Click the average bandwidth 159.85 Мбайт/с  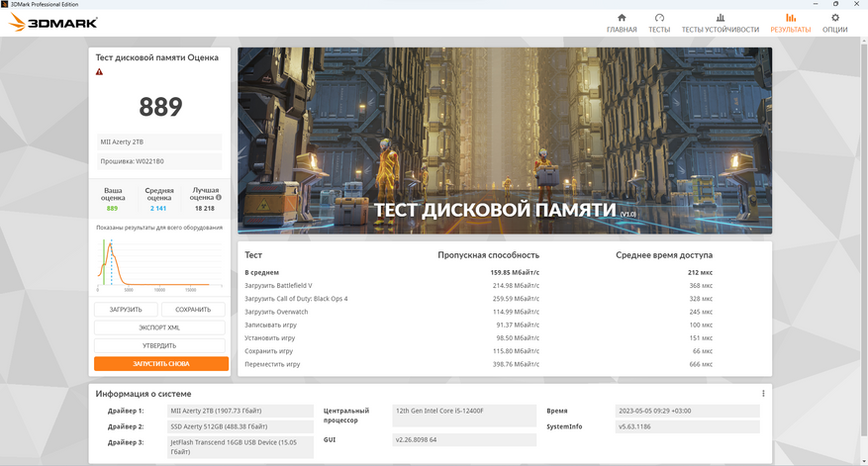click(x=515, y=273)
